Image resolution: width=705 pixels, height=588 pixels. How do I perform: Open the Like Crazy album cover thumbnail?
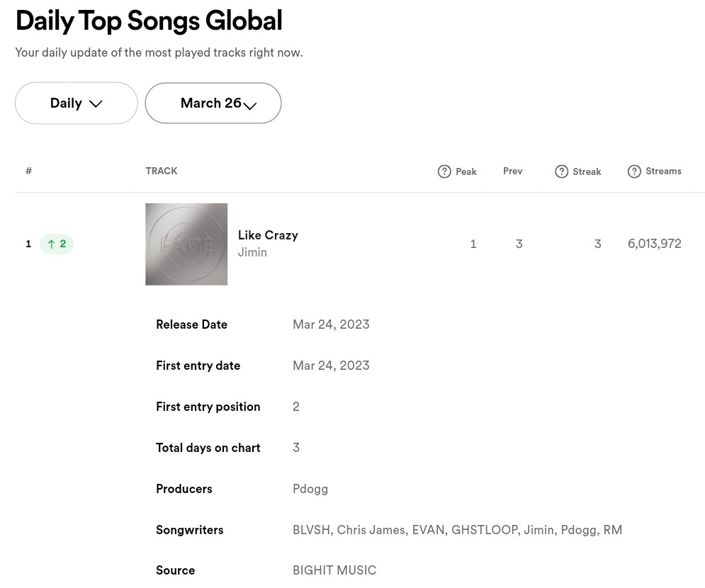pyautogui.click(x=186, y=244)
